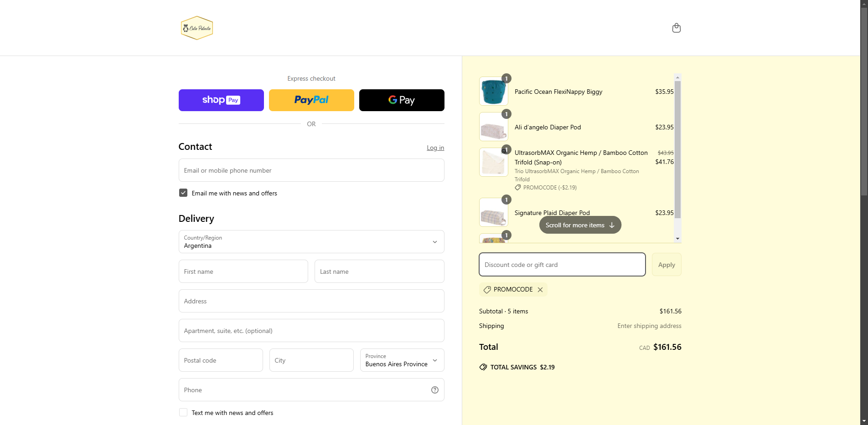This screenshot has width=868, height=425.
Task: Click Pacific Ocean FlexiNappy Biggy thumbnail
Action: 494,91
